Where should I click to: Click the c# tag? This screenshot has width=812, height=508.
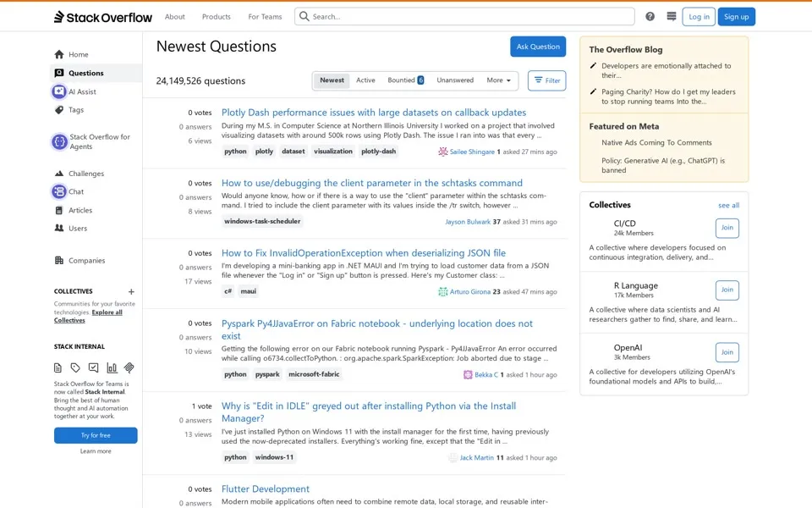coord(228,291)
